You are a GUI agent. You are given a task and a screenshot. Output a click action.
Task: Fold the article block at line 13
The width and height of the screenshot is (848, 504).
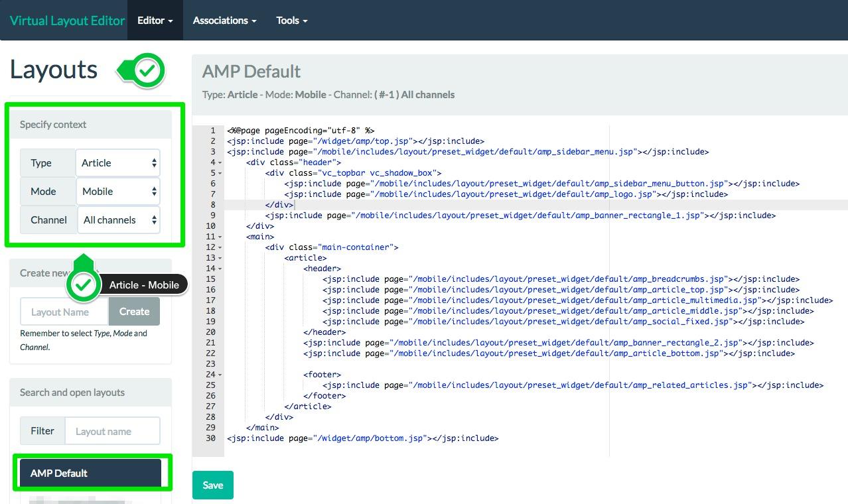tap(220, 258)
